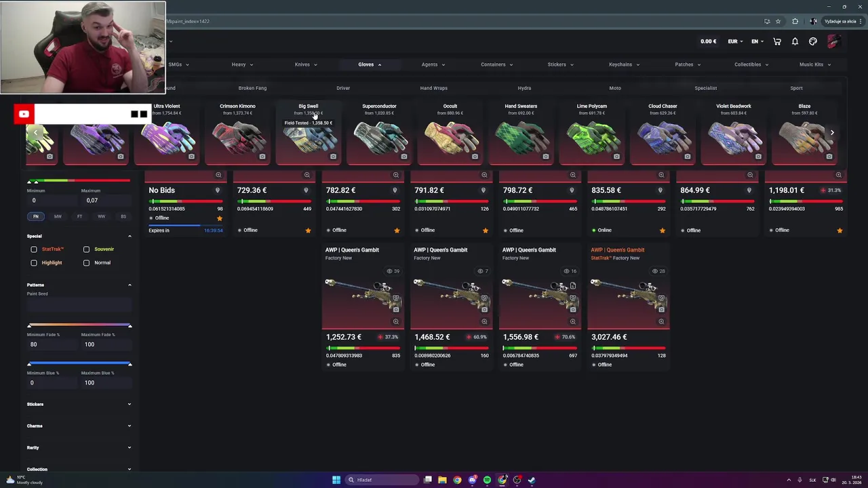The height and width of the screenshot is (488, 868).
Task: Enable the Souvenir filter checkbox
Action: 86,249
